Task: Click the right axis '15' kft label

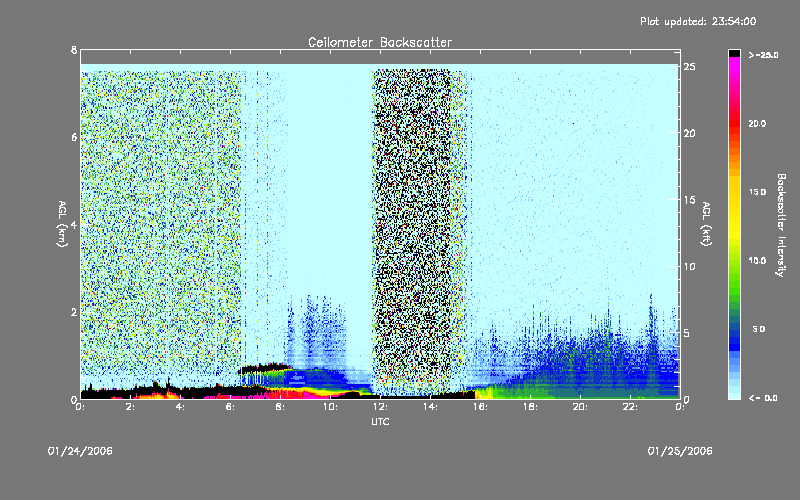Action: tap(690, 199)
